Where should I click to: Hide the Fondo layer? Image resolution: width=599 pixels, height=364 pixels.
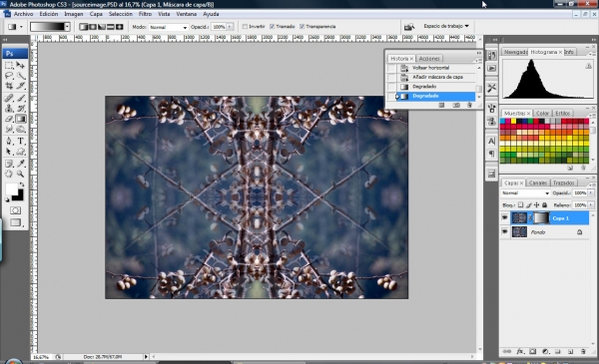click(504, 231)
